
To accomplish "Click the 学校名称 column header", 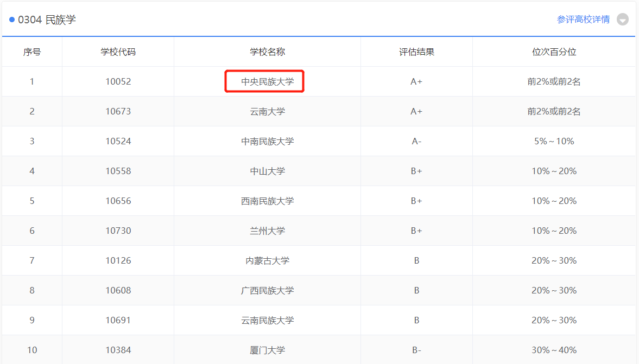I will [267, 52].
